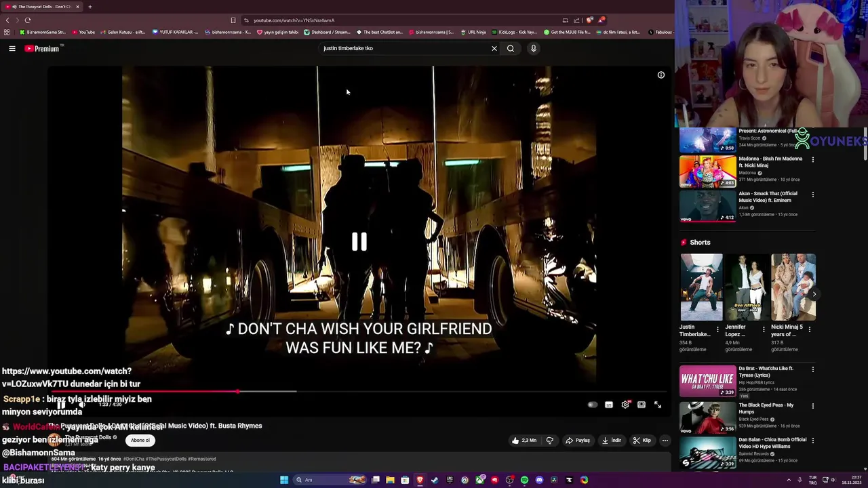This screenshot has width=868, height=488.
Task: Open more actions under the video
Action: [665, 441]
